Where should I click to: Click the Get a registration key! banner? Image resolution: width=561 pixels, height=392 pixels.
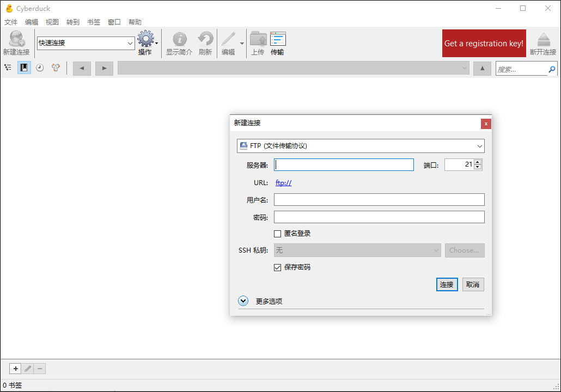tap(484, 44)
